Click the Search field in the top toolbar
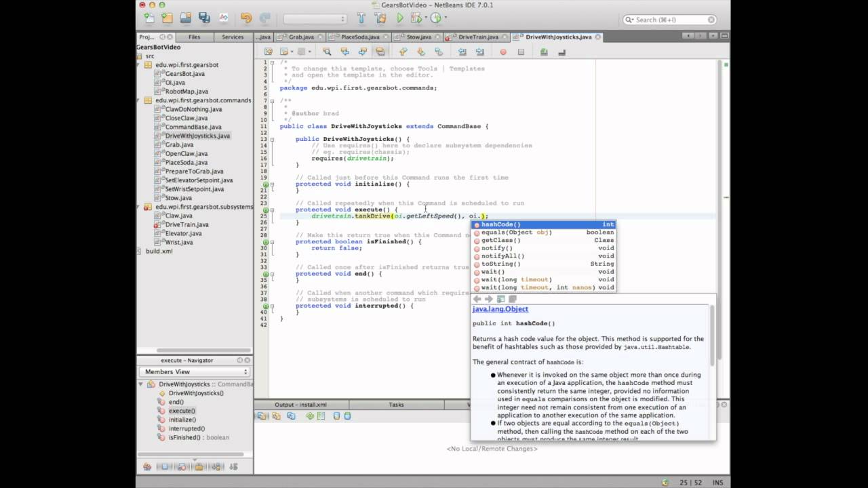The height and width of the screenshot is (488, 868). (670, 20)
